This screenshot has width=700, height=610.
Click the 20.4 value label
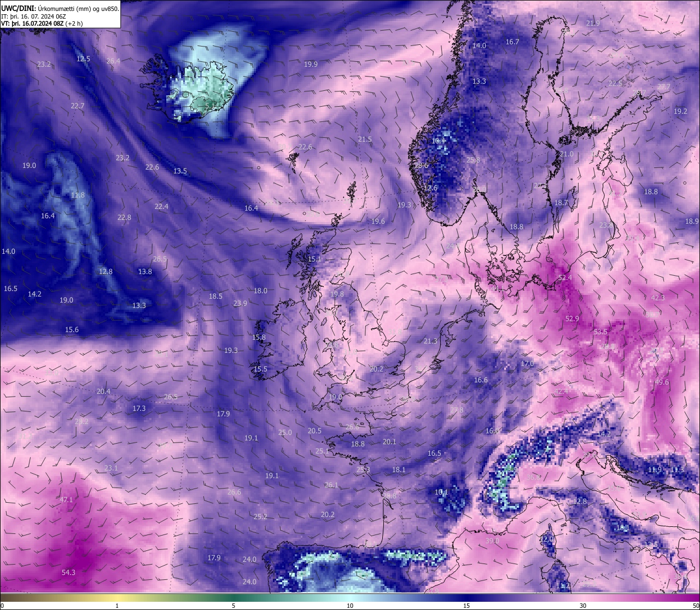pos(103,391)
